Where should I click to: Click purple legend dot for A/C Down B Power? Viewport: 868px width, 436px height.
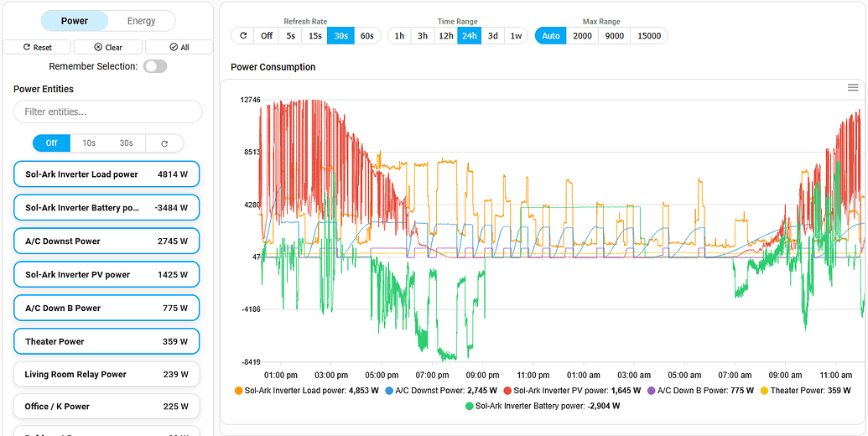[x=652, y=391]
